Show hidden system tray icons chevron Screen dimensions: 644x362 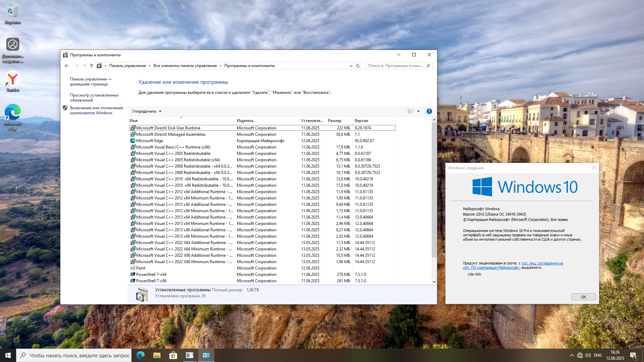[572, 355]
